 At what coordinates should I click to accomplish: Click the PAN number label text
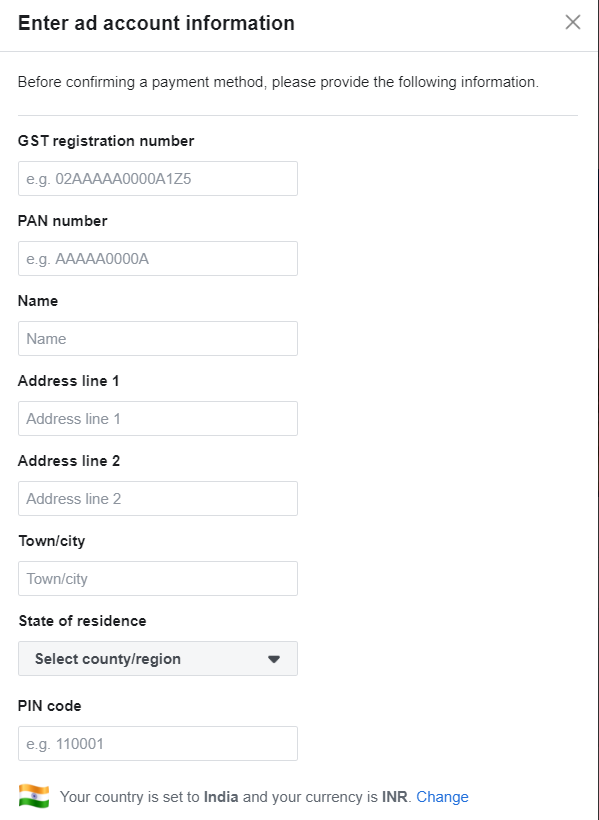coord(62,221)
